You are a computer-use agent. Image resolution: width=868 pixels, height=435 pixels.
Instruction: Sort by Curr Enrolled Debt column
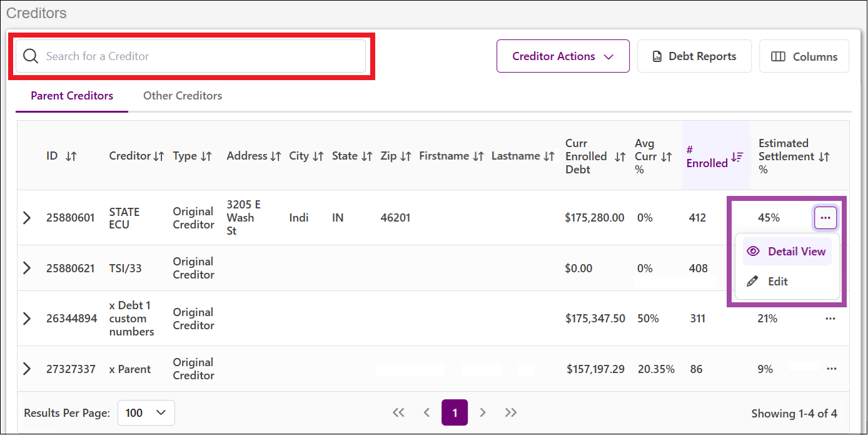(620, 157)
